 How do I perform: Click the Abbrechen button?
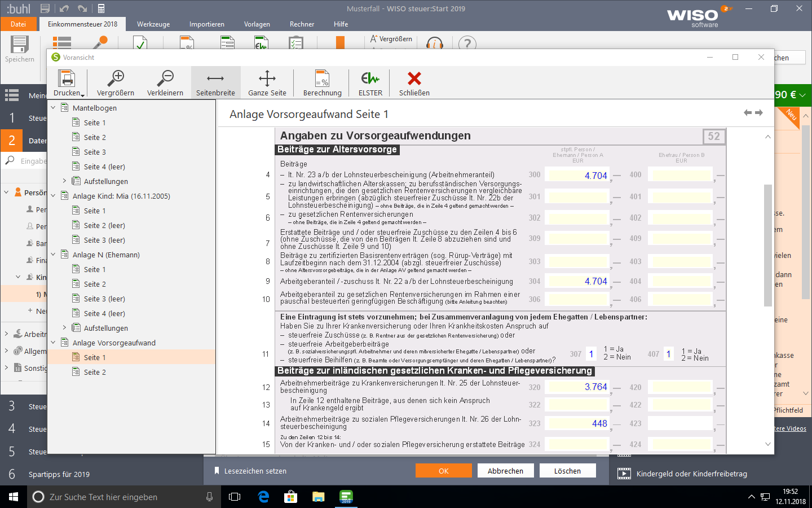(505, 471)
